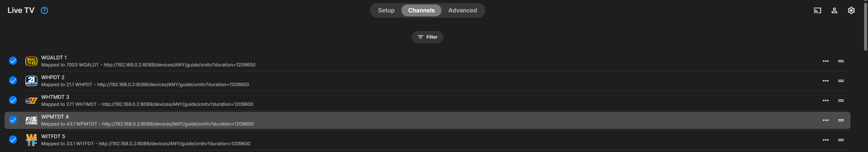
Task: Click reorder handle on WHTMDT 3 row
Action: (841, 100)
